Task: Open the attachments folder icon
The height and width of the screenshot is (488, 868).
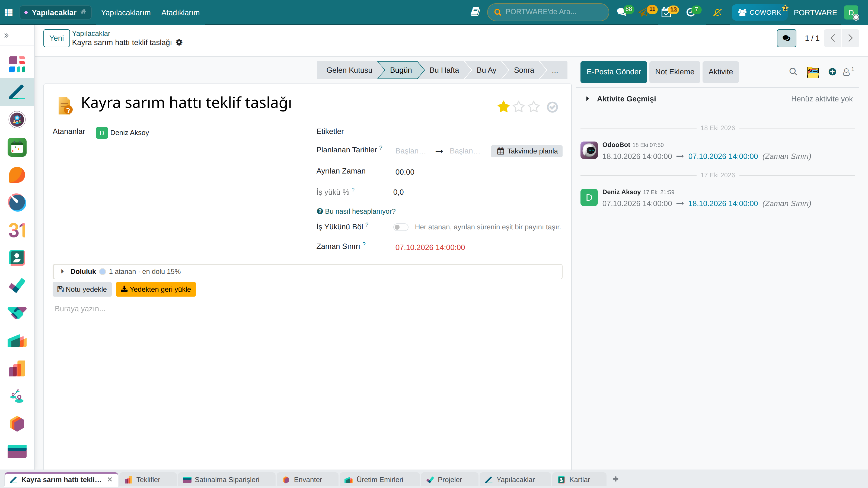Action: pyautogui.click(x=813, y=72)
